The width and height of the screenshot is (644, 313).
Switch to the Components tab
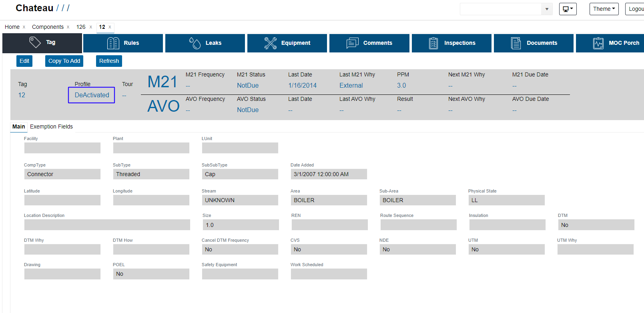pyautogui.click(x=48, y=27)
